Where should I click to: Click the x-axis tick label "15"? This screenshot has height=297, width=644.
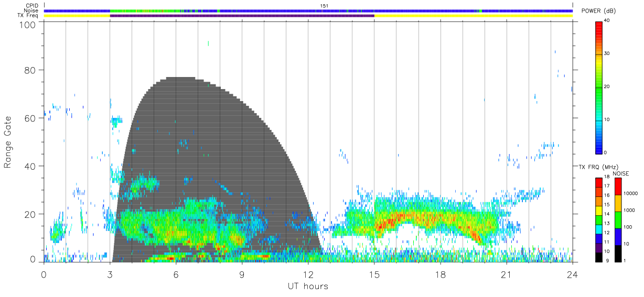click(x=374, y=274)
